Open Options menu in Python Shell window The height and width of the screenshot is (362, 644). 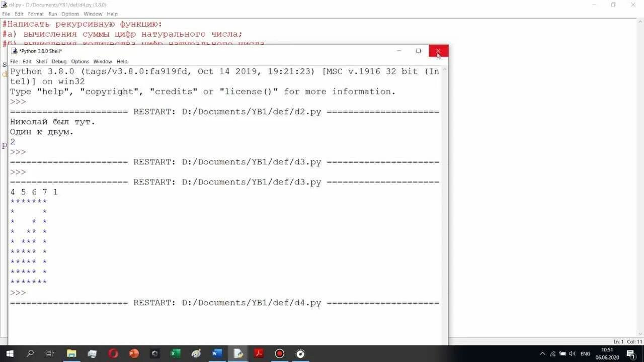pyautogui.click(x=80, y=61)
